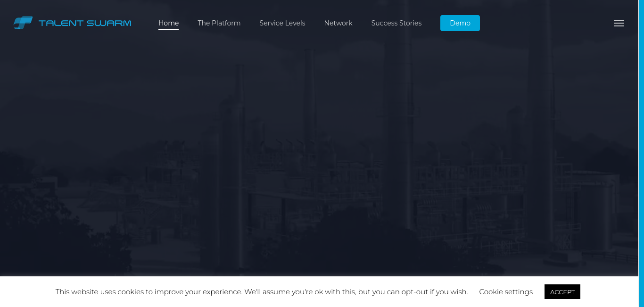Click the cookie notice sentence text
Screen dimensions: 644x307
tap(262, 292)
